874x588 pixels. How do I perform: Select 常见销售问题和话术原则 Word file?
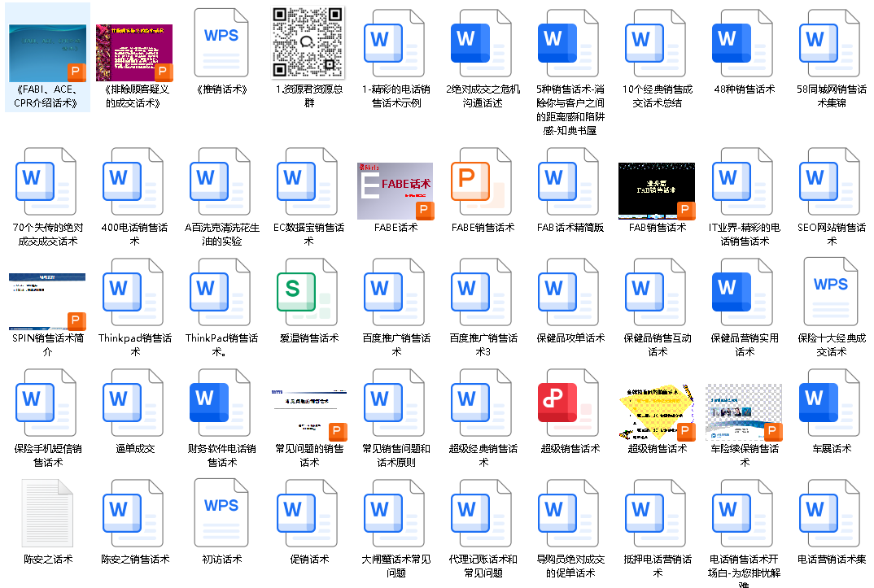point(395,403)
